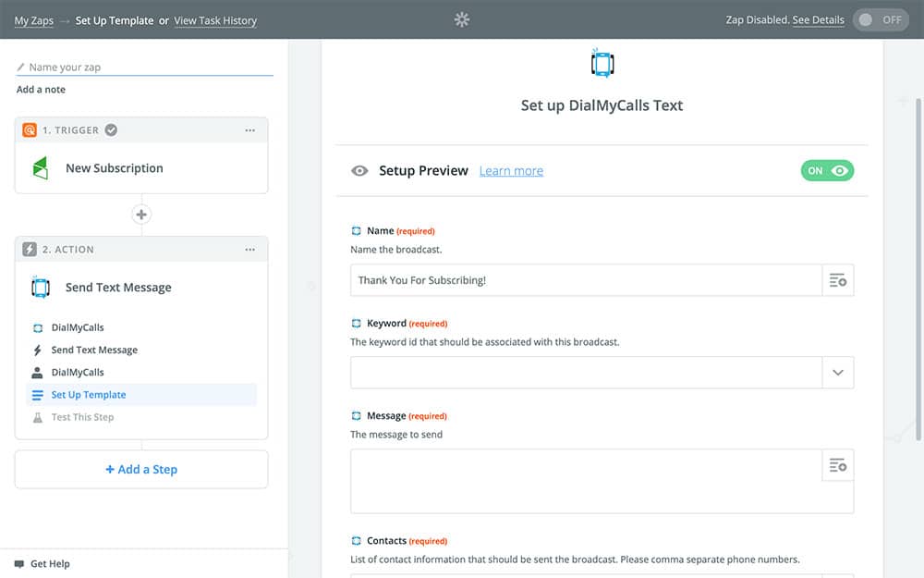Click the insert-field icon in Message field
Image resolution: width=924 pixels, height=578 pixels.
837,465
